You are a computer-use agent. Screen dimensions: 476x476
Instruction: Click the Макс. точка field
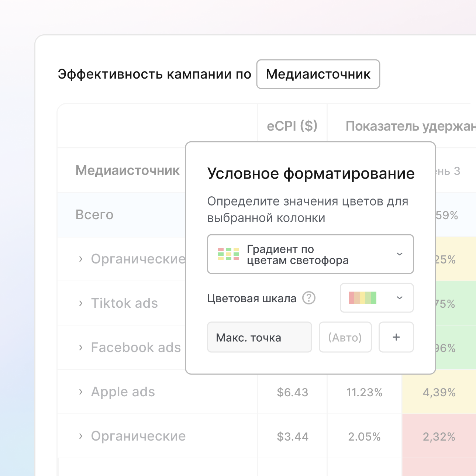click(x=259, y=337)
